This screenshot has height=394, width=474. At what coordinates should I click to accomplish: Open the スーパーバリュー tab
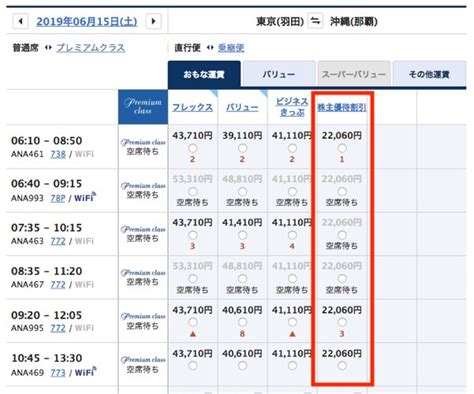[354, 74]
